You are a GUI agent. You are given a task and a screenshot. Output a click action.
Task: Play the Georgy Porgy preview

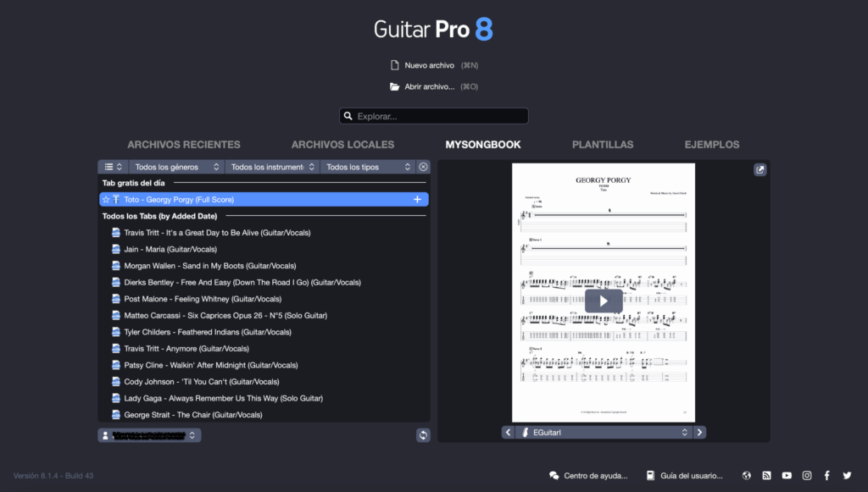click(604, 301)
